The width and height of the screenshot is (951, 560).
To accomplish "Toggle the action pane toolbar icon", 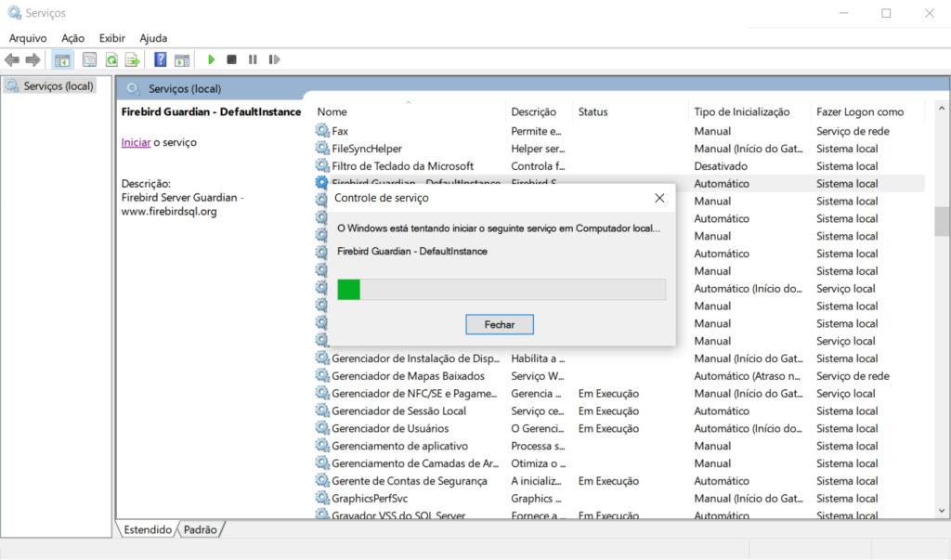I will tap(182, 59).
